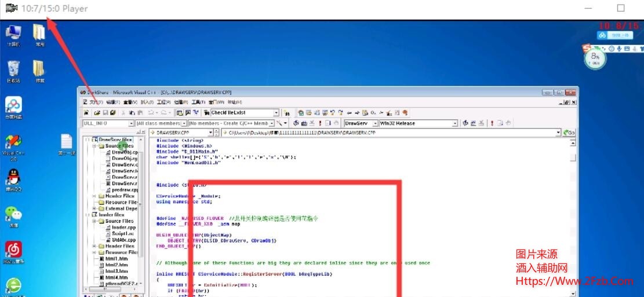The image size is (644, 297).
Task: Click the Redo arrow toolbar icon
Action: (x=163, y=113)
